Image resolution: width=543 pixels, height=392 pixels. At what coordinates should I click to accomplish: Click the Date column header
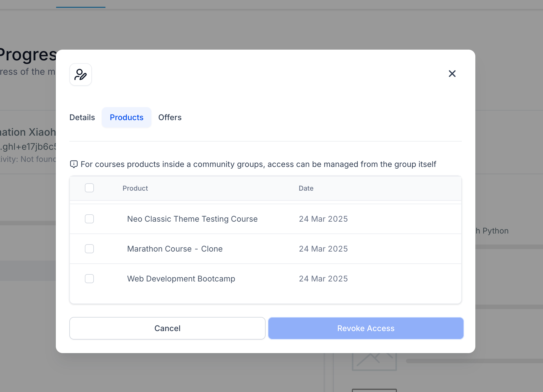(306, 188)
